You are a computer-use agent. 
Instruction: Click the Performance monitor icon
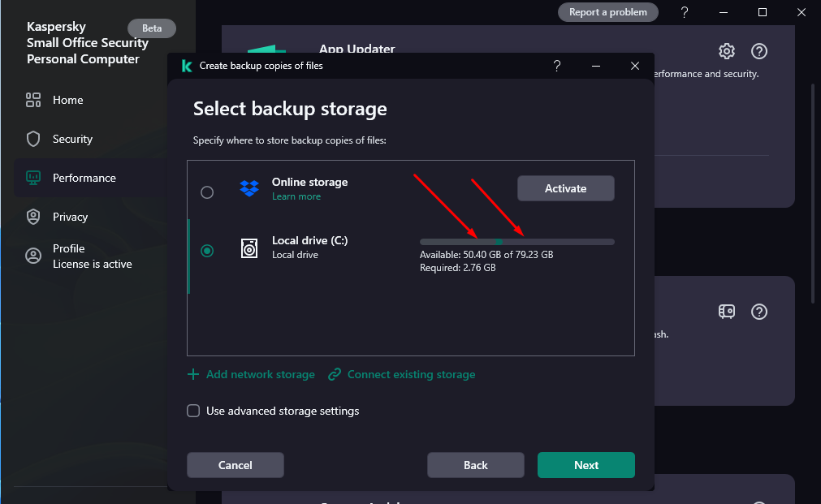(33, 178)
